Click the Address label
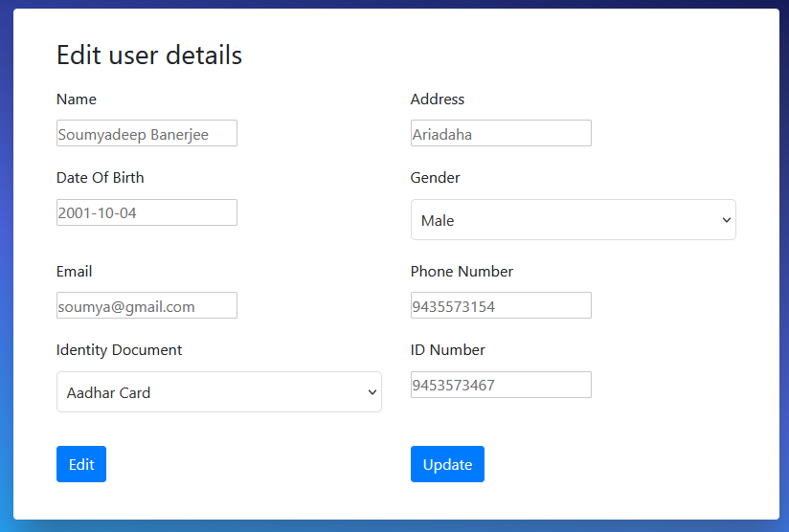This screenshot has height=532, width=789. 438,100
